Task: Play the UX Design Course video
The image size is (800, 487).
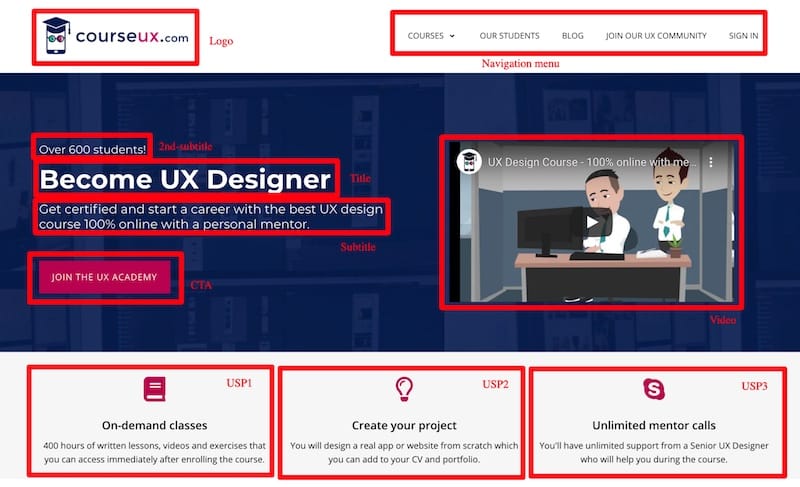Action: 592,222
